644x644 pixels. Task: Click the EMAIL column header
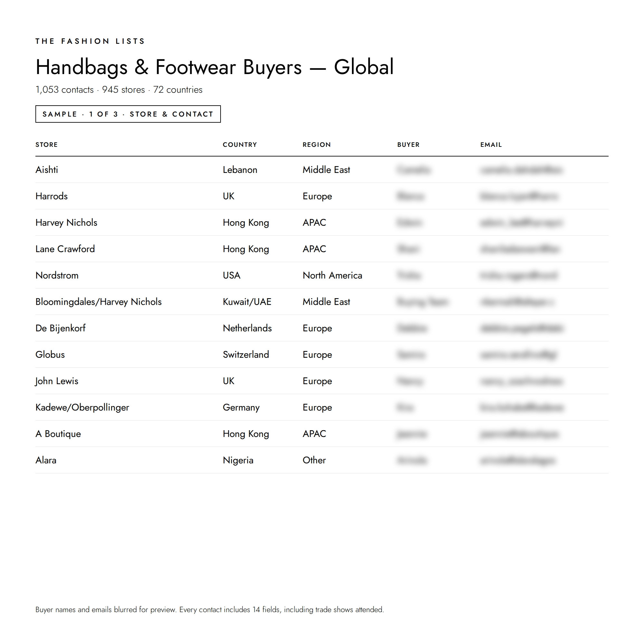(491, 145)
